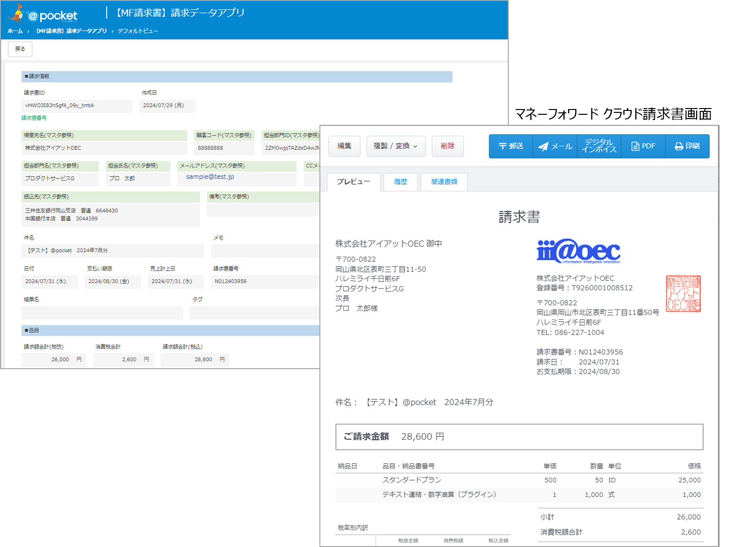Click the ご請求金額 28,600 円 box
Image resolution: width=756 pixels, height=547 pixels.
[x=519, y=437]
